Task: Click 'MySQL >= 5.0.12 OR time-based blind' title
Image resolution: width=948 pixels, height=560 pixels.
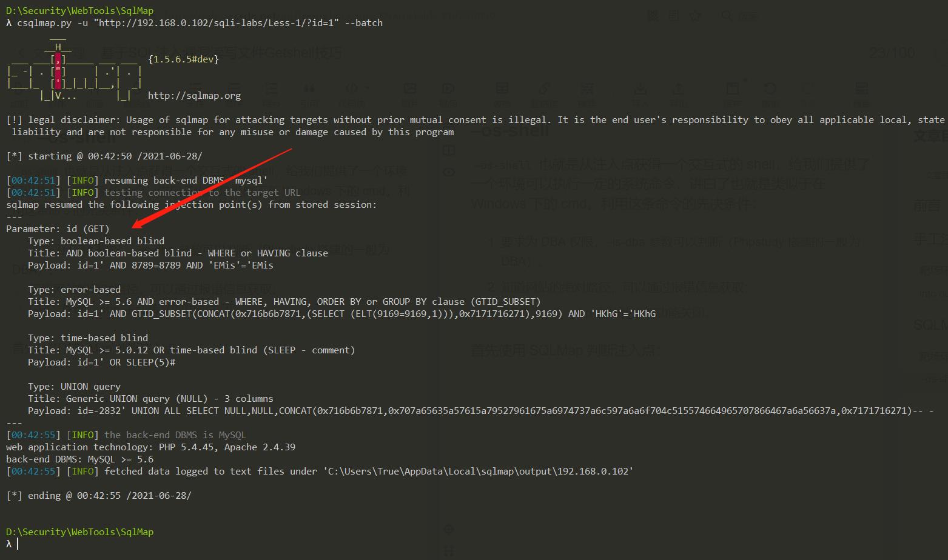Action: coord(192,350)
